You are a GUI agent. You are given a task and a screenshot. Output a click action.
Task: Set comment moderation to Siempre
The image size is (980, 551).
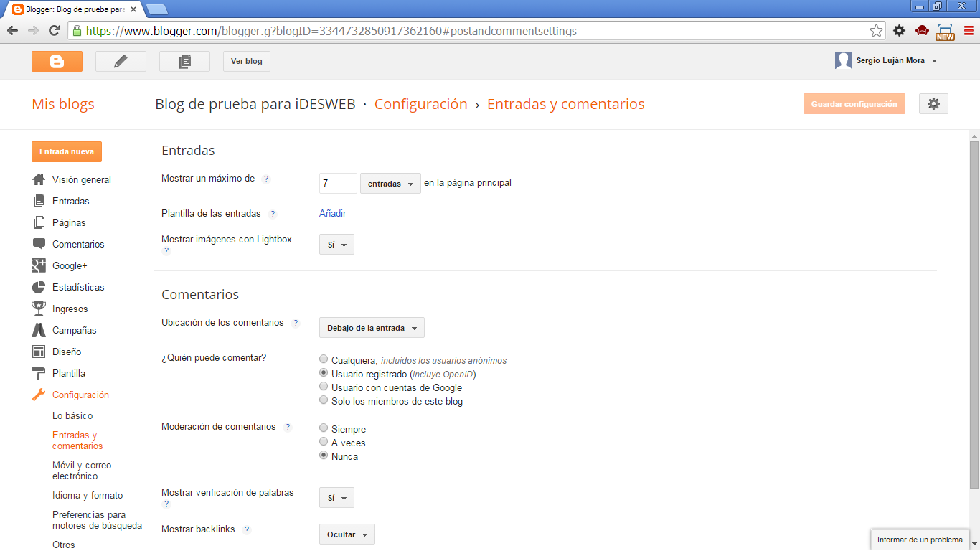point(324,428)
